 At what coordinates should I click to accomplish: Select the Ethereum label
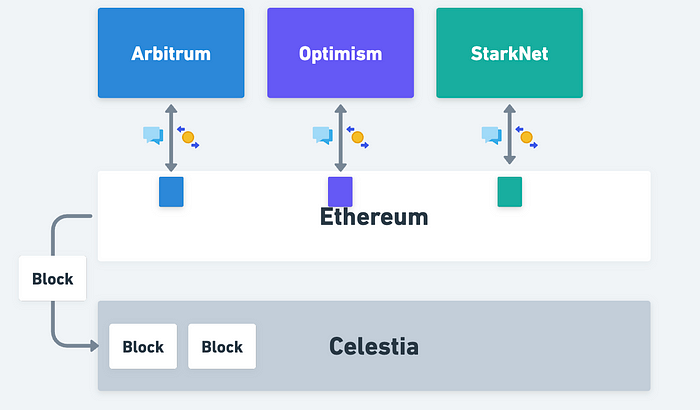[374, 217]
